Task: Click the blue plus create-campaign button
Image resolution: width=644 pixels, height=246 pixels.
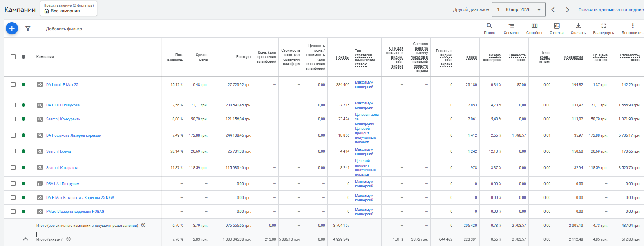Action: coord(12,28)
